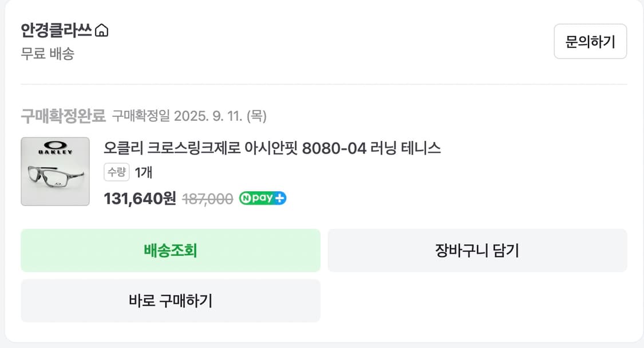The width and height of the screenshot is (644, 348).
Task: Select the house-shaped store link icon
Action: pyautogui.click(x=102, y=31)
